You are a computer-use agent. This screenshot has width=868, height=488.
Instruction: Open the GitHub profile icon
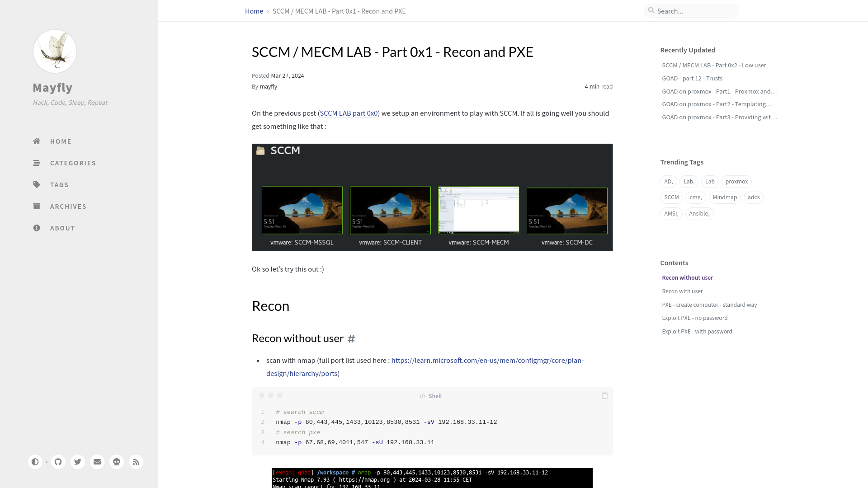pyautogui.click(x=58, y=462)
